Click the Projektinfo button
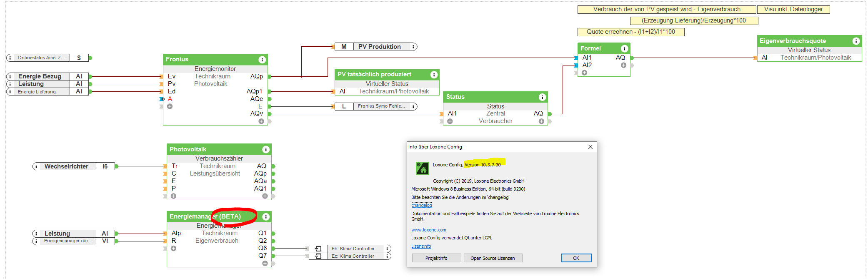The image size is (868, 279). (436, 258)
